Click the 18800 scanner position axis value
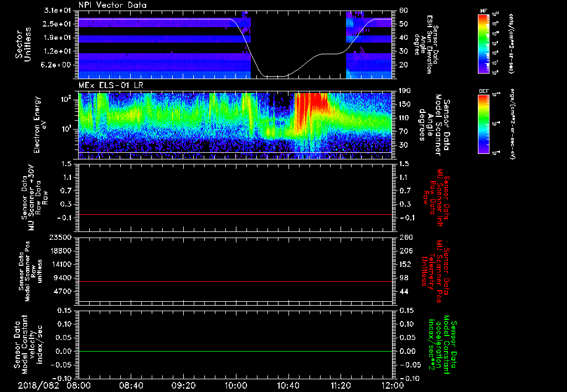 pos(60,251)
